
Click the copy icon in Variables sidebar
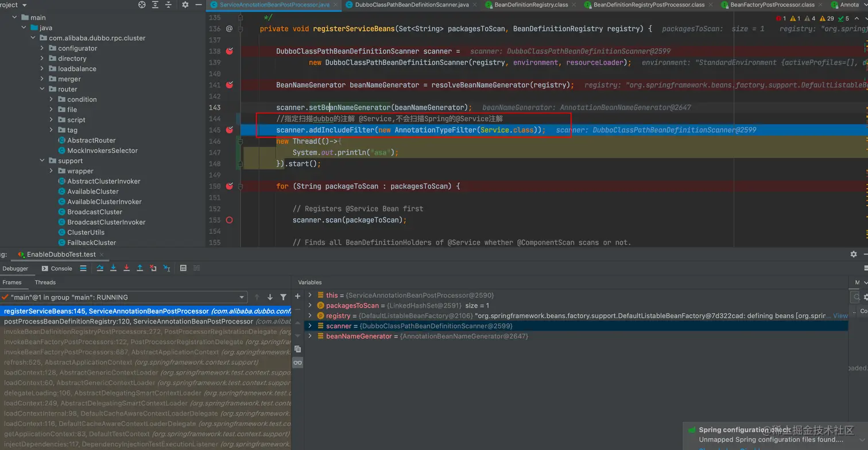tap(297, 349)
